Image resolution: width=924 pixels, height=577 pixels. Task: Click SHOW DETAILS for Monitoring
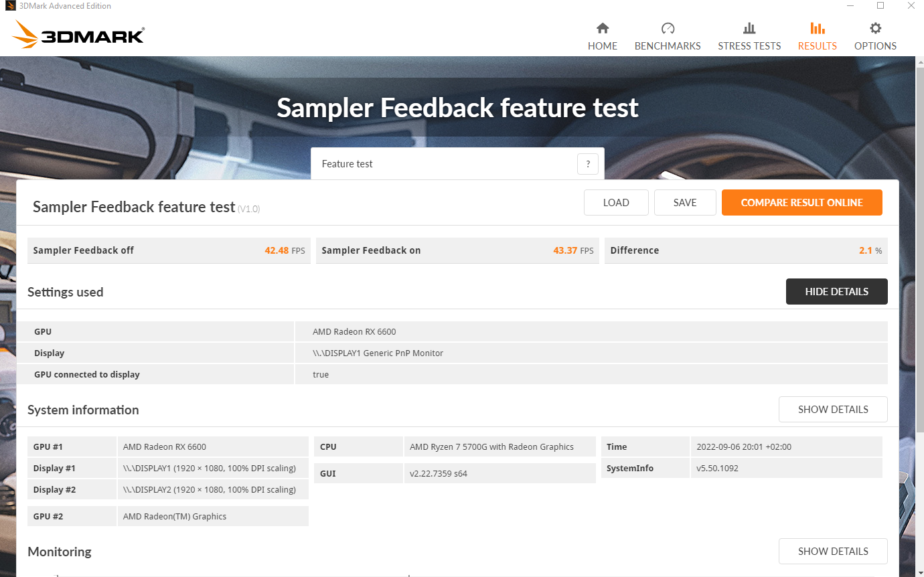coord(833,552)
